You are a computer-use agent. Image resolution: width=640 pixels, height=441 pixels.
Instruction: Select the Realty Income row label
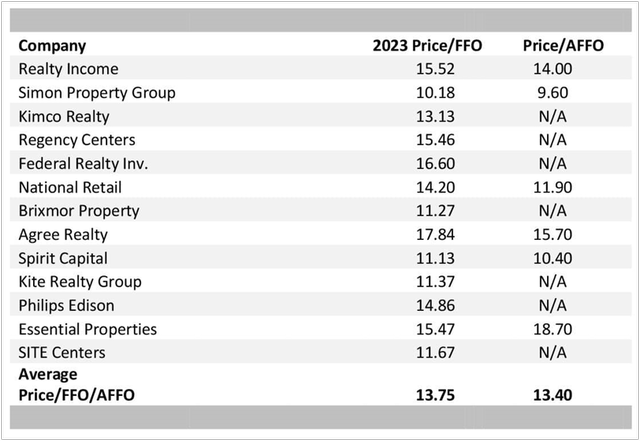pos(69,69)
